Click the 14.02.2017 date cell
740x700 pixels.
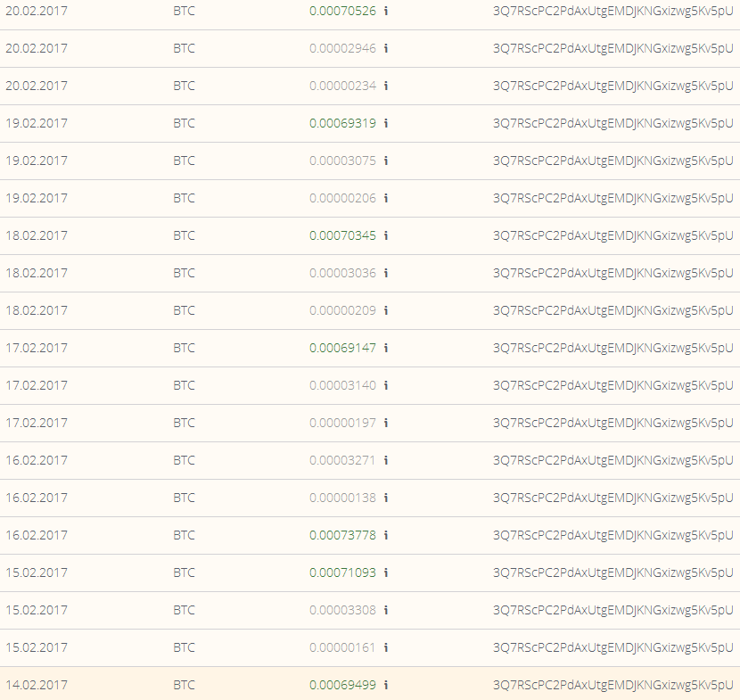(x=37, y=685)
